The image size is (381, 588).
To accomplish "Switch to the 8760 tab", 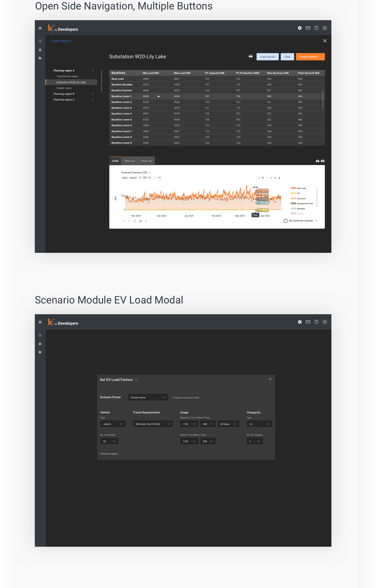I will [x=115, y=161].
